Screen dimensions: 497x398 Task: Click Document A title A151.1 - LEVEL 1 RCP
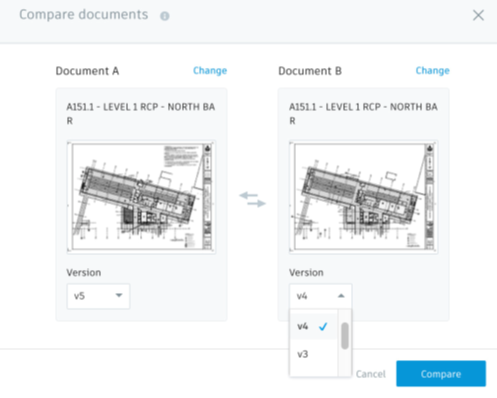pos(141,114)
